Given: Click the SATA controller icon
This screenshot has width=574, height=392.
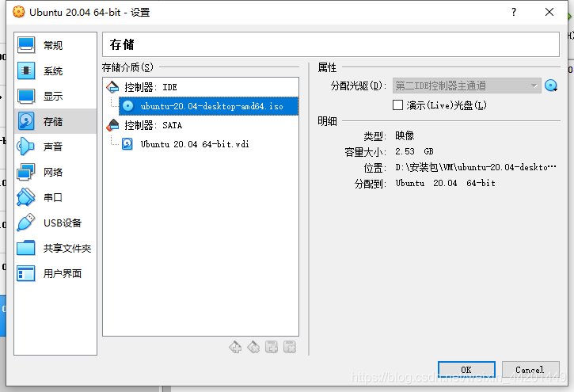Looking at the screenshot, I should click(x=112, y=125).
